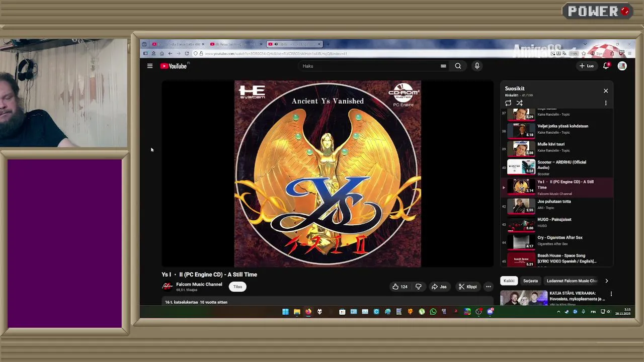Close the Suosikit playlist panel
The image size is (644, 362).
click(606, 91)
